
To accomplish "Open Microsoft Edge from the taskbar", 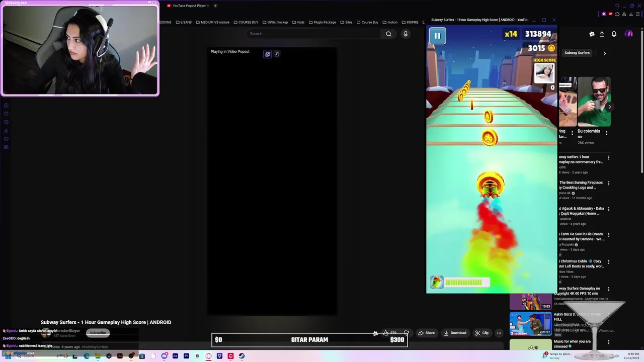I will [87, 356].
